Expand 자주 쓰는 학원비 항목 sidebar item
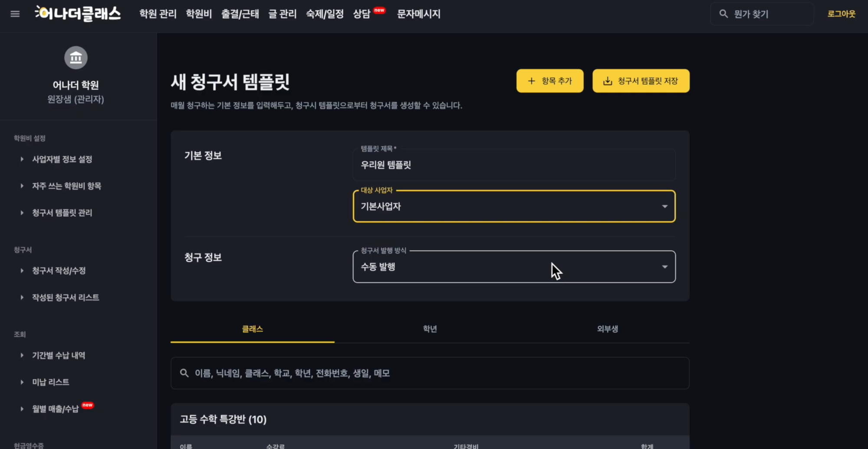Viewport: 868px width, 449px height. [x=66, y=186]
